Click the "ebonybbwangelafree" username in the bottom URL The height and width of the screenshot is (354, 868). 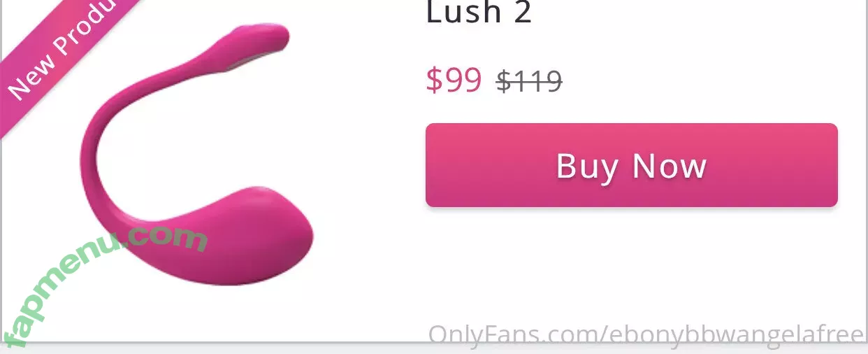(x=734, y=335)
